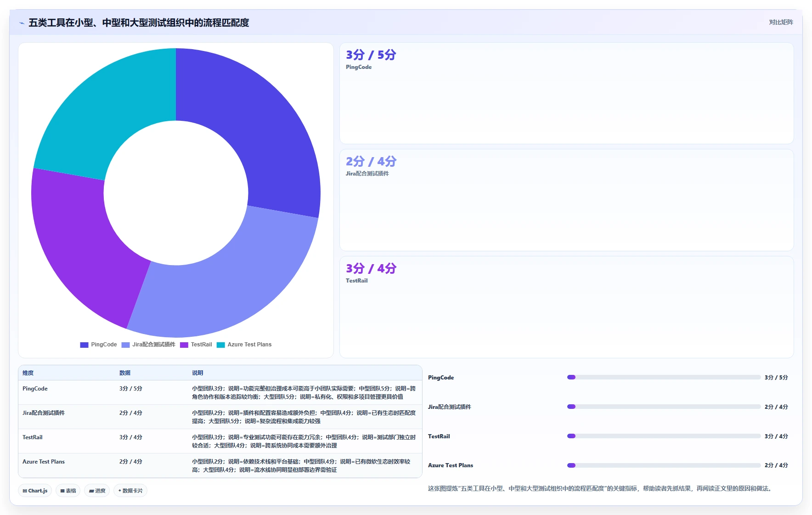Click the Jira配合测试插件 caption in the middle data card
The width and height of the screenshot is (812, 515).
click(x=367, y=174)
